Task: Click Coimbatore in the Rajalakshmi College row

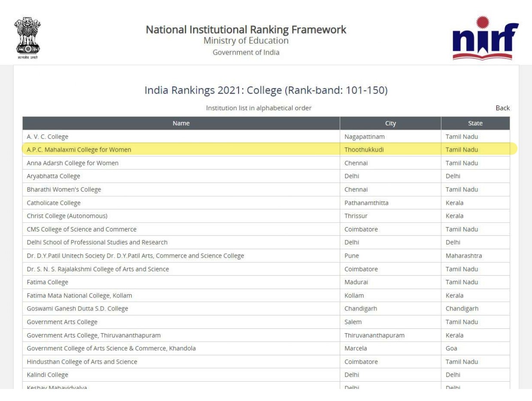Action: pos(361,269)
